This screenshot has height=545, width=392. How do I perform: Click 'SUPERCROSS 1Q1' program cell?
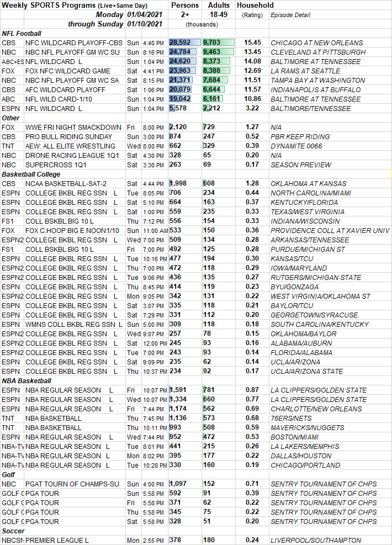point(56,165)
